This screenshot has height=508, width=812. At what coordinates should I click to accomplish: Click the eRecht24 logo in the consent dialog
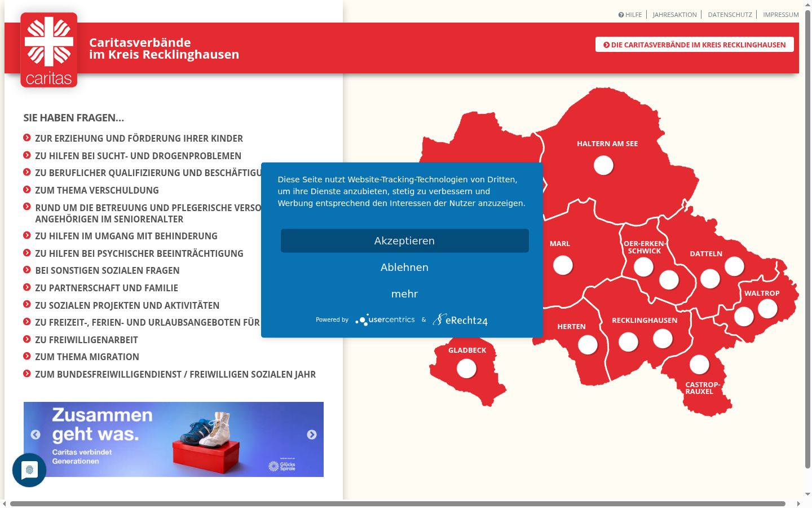(460, 320)
